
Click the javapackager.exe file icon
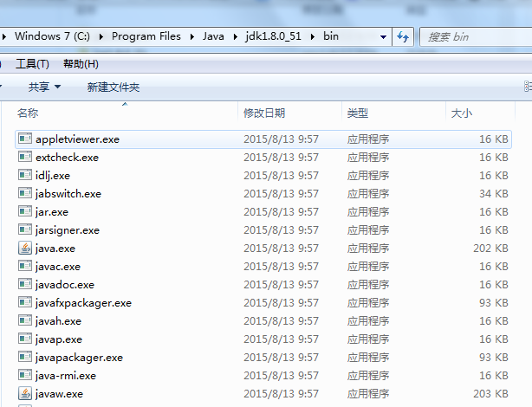click(x=25, y=357)
